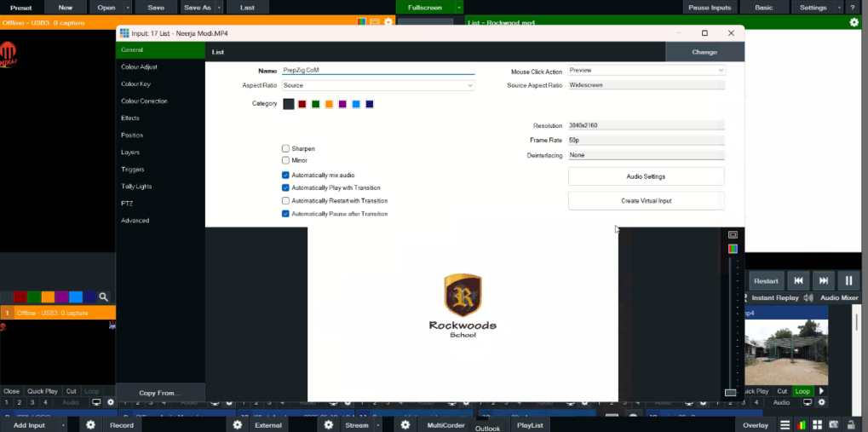
Task: Click the Copy From... button
Action: [x=160, y=393]
